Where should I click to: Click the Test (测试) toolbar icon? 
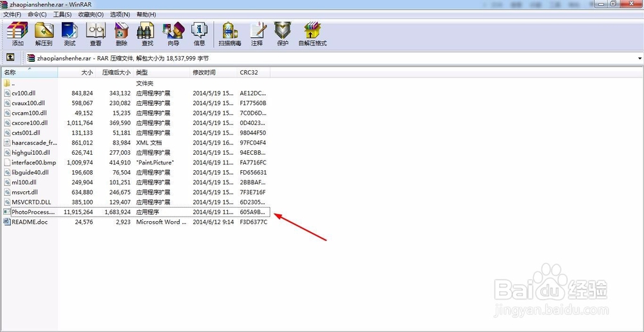(x=70, y=34)
